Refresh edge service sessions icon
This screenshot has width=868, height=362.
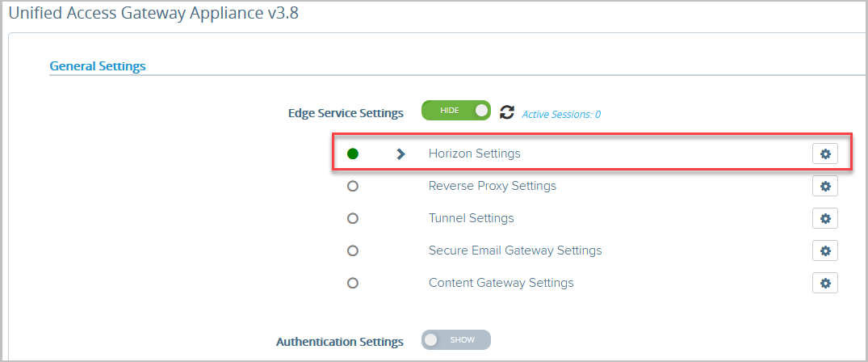coord(506,112)
